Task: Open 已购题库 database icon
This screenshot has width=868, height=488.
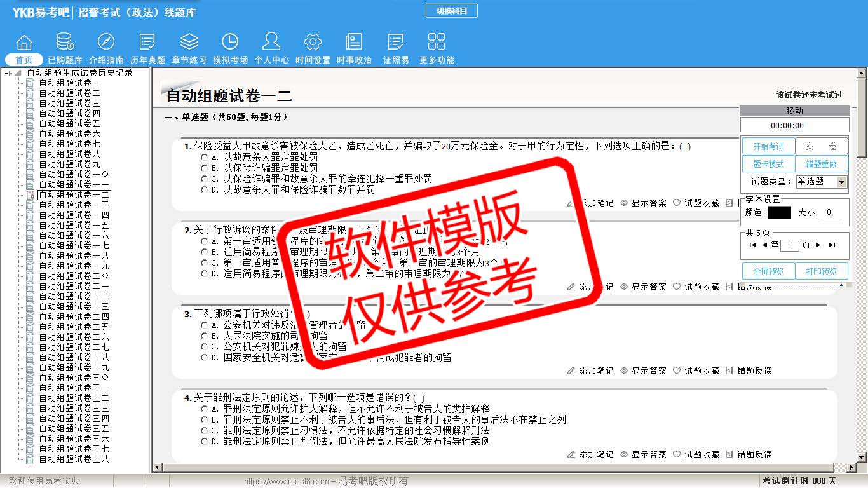Action: [65, 43]
